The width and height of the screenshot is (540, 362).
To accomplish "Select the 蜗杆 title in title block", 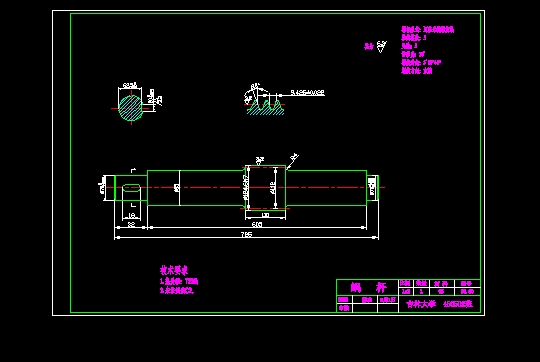I will point(368,287).
